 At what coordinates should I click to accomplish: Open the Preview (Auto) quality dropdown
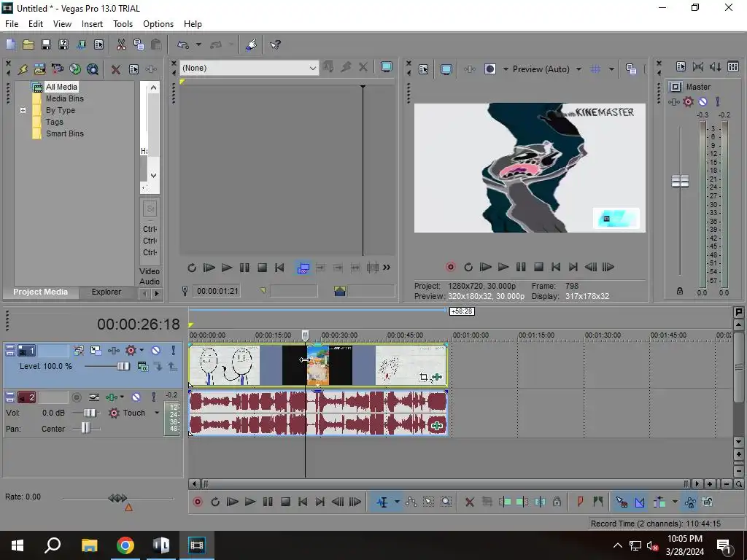tap(578, 69)
